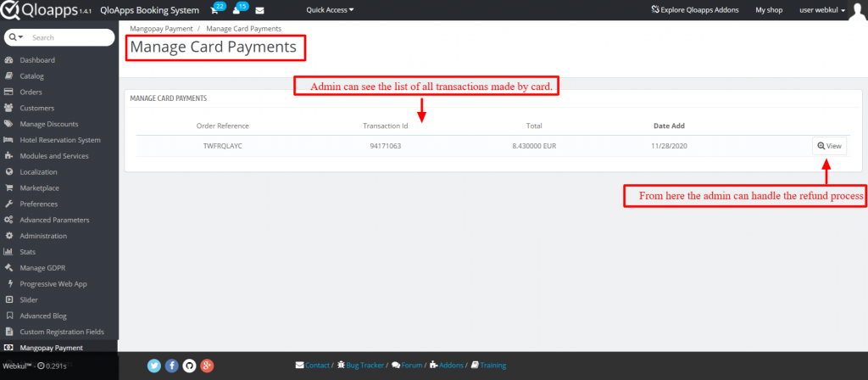
Task: Click the Manage Card Payments breadcrumb text
Action: pyautogui.click(x=243, y=28)
